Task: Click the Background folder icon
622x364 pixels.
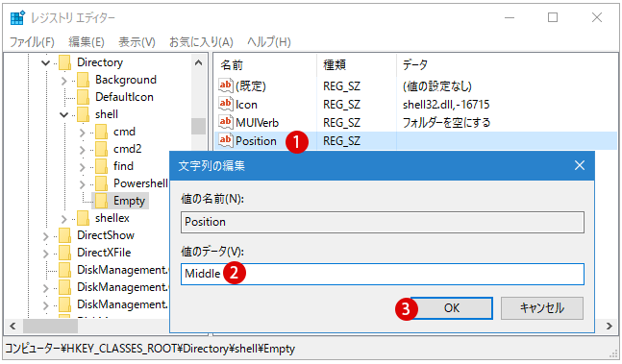Action: coord(83,80)
